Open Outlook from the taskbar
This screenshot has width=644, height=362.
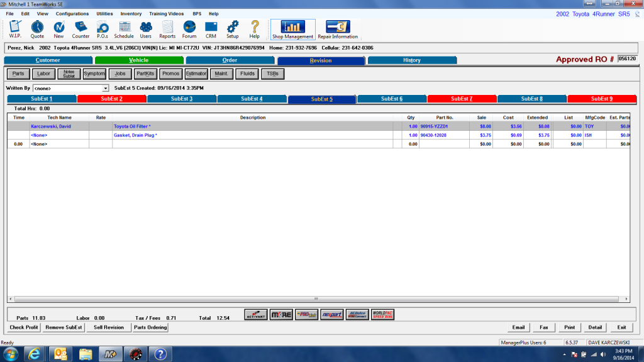[60, 354]
